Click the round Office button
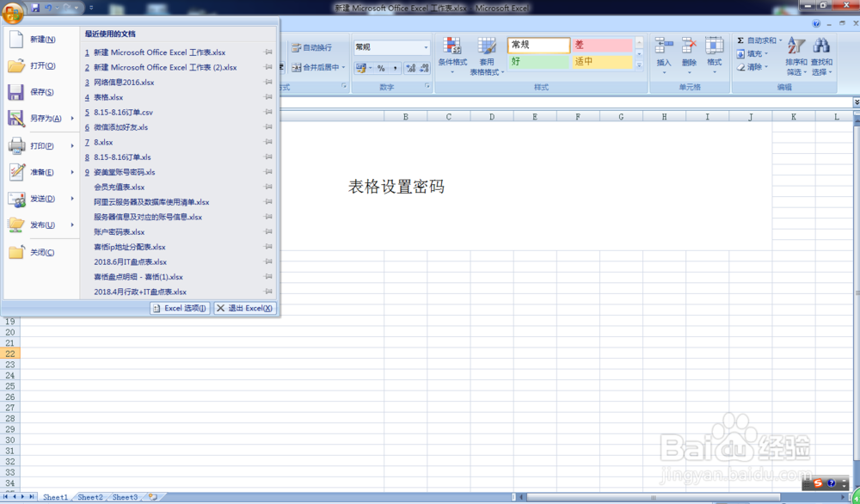This screenshot has height=504, width=860. pos(12,13)
